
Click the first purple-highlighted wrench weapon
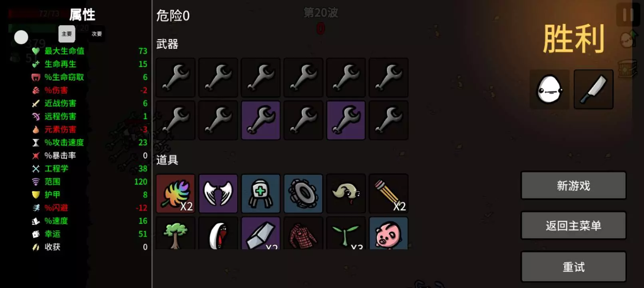(260, 120)
